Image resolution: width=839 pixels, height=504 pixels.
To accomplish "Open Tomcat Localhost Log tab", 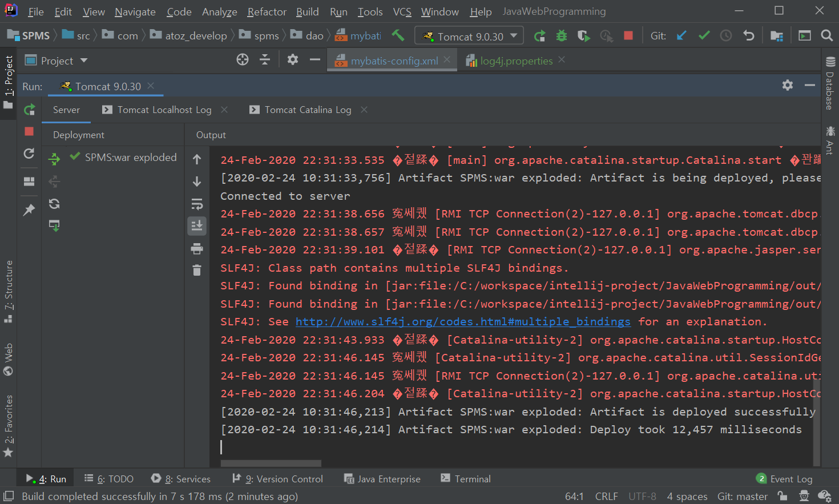I will [164, 110].
